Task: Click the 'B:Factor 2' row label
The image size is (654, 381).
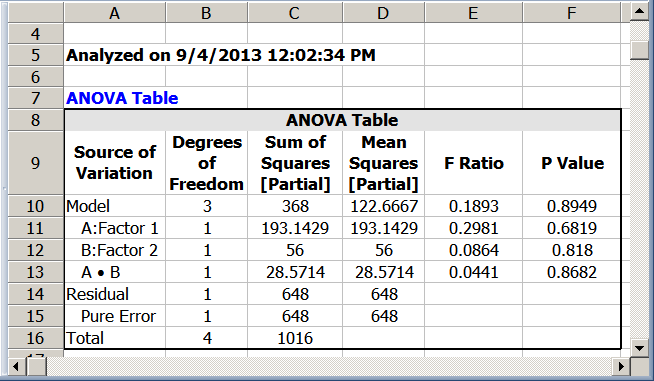Action: (x=119, y=250)
